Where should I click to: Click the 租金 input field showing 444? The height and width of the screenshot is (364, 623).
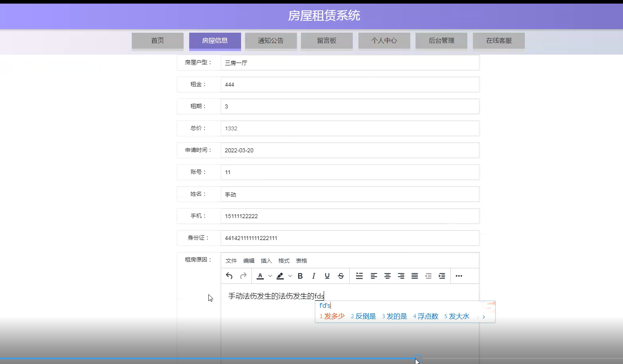350,84
